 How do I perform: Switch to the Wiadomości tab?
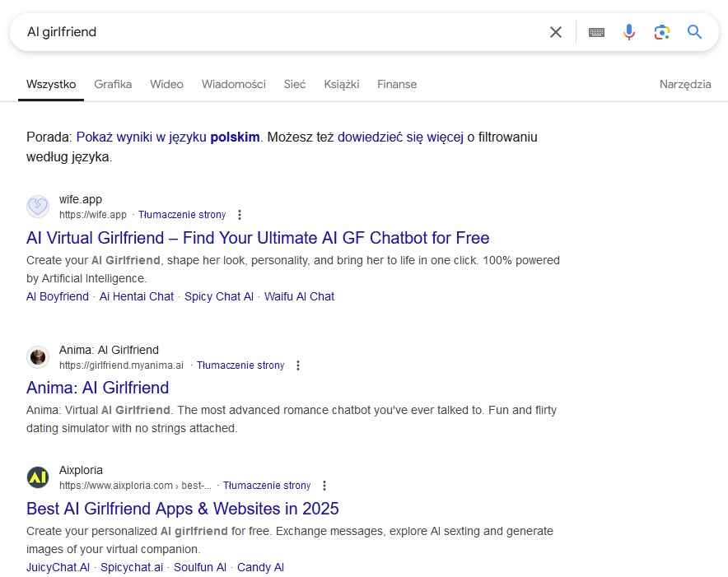(x=234, y=85)
